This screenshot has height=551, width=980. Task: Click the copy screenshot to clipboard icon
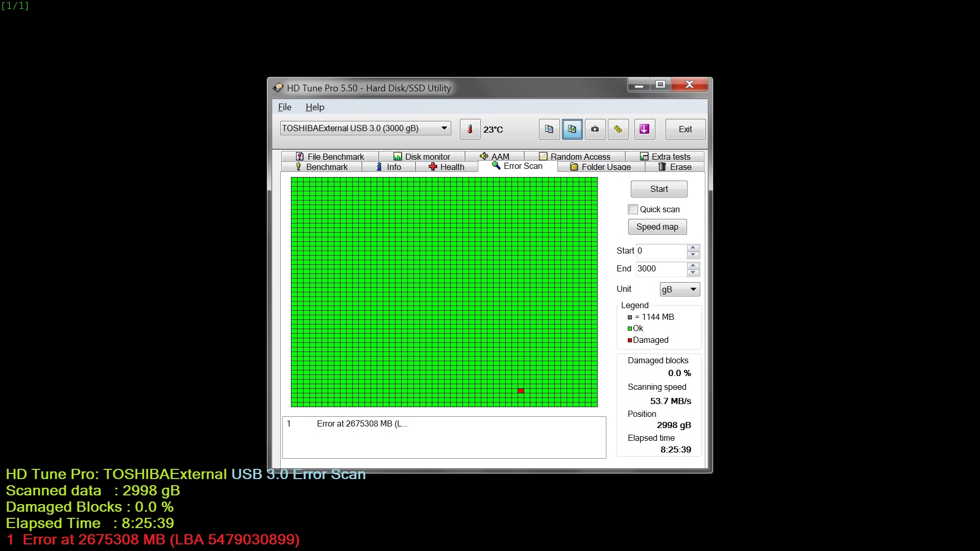pos(572,129)
